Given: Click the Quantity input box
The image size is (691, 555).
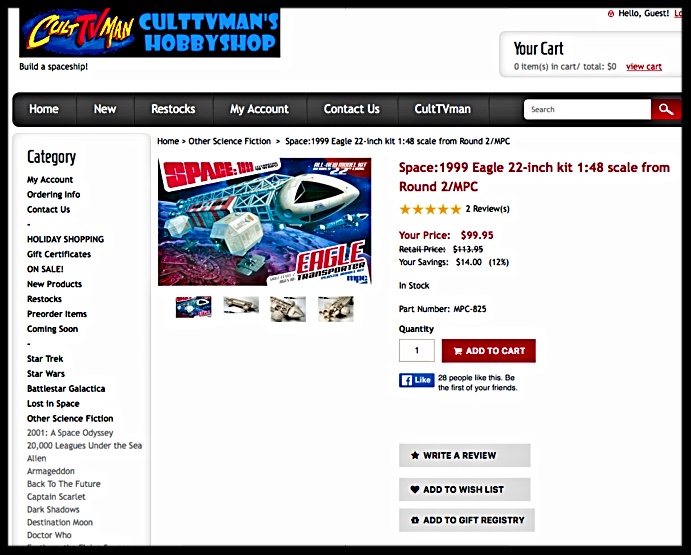Looking at the screenshot, I should tap(417, 350).
